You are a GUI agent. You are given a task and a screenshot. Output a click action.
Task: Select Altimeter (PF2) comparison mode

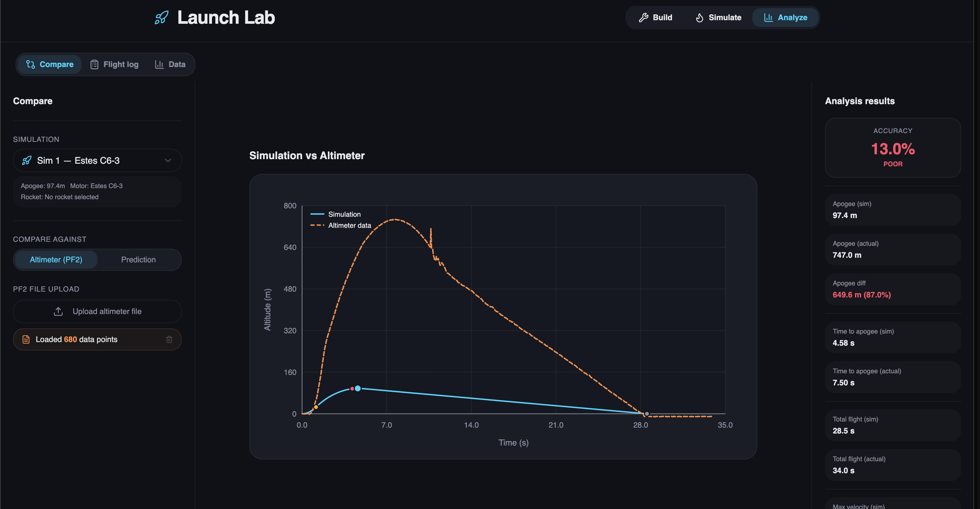coord(56,259)
